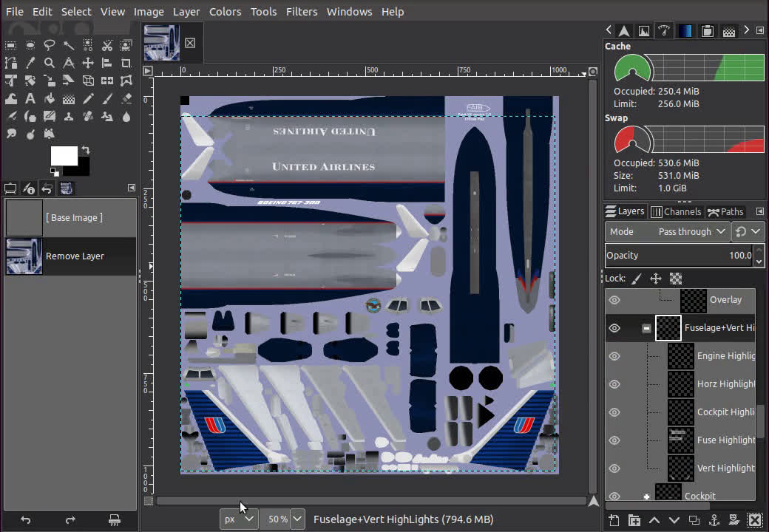Select the Fuzzy Select magic wand tool
The width and height of the screenshot is (769, 532).
69,45
